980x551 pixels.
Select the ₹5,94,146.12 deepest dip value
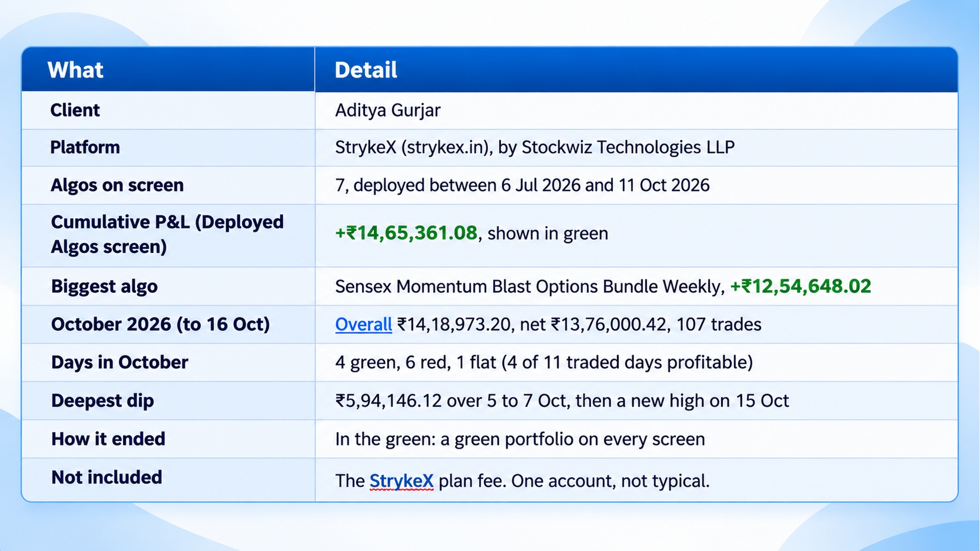(388, 401)
